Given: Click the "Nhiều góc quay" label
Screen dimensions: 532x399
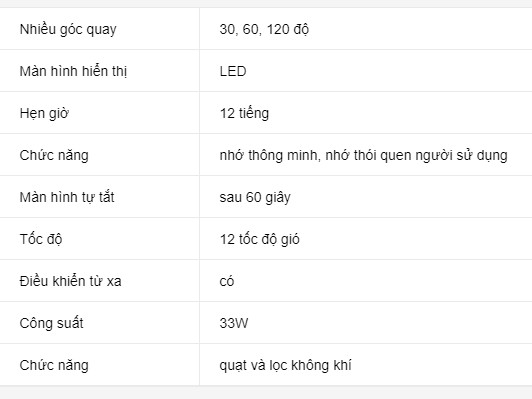Looking at the screenshot, I should [x=68, y=29].
